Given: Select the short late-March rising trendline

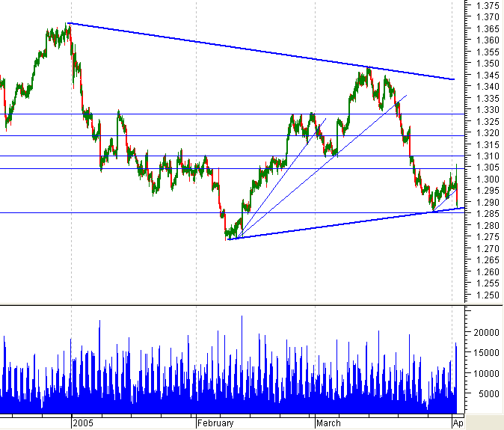Looking at the screenshot, I should click(x=444, y=200).
